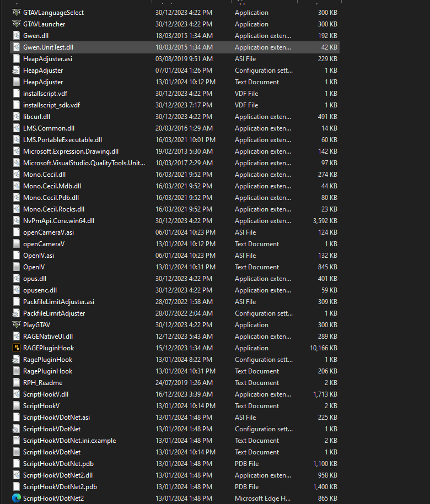
Task: Select Mono.Cecil.Mdb.dll file name
Action: [x=52, y=186]
